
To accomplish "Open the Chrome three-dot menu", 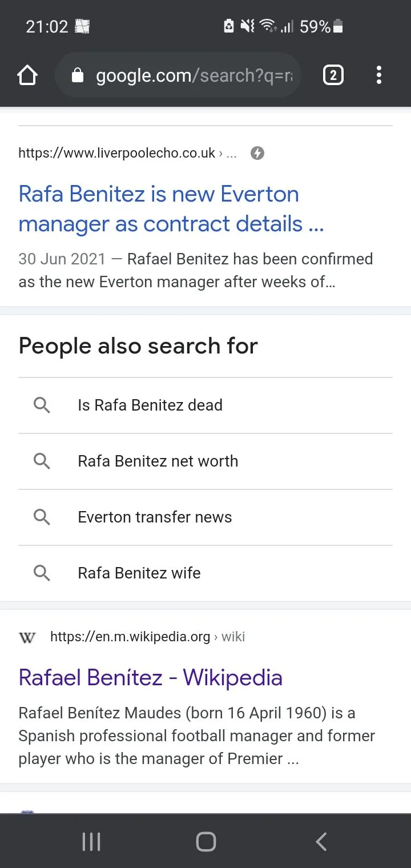I will [379, 75].
